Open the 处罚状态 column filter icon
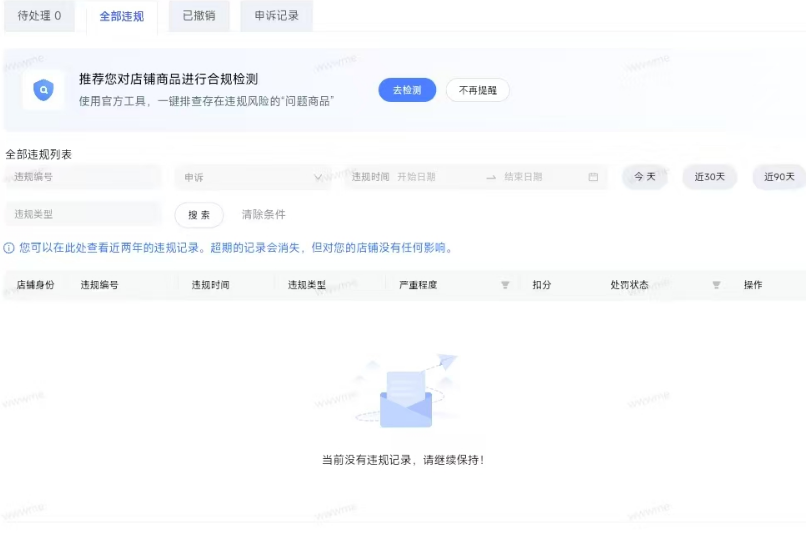Image resolution: width=806 pixels, height=542 pixels. coord(716,285)
